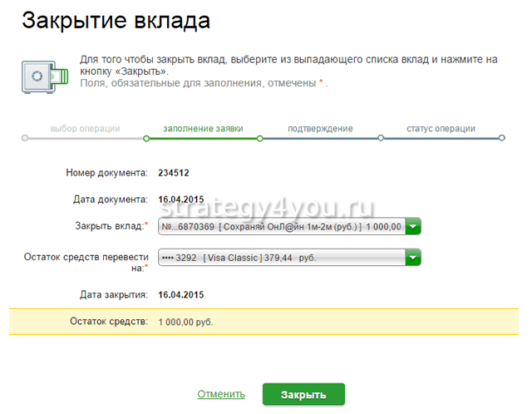Select the «Сохраняй ОнЛ@йн» deposit field
The height and width of the screenshot is (414, 532).
[x=280, y=226]
